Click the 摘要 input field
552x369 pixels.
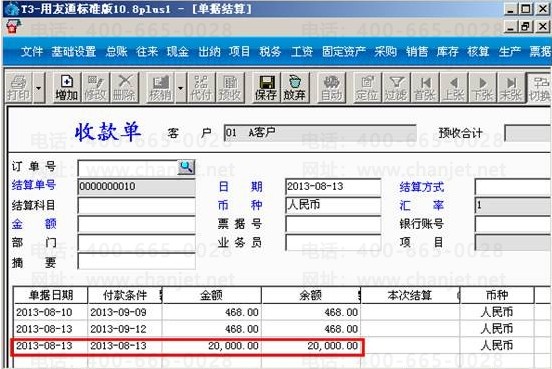[137, 261]
